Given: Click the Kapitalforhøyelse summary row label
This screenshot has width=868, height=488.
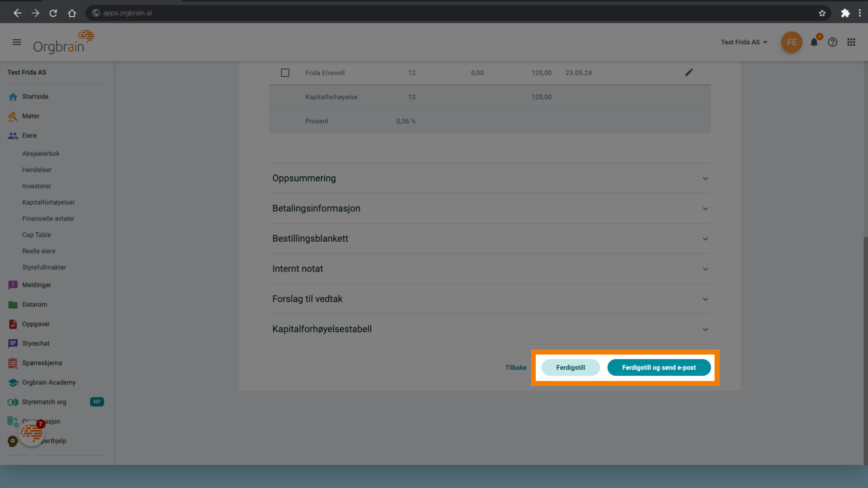Looking at the screenshot, I should click(331, 97).
